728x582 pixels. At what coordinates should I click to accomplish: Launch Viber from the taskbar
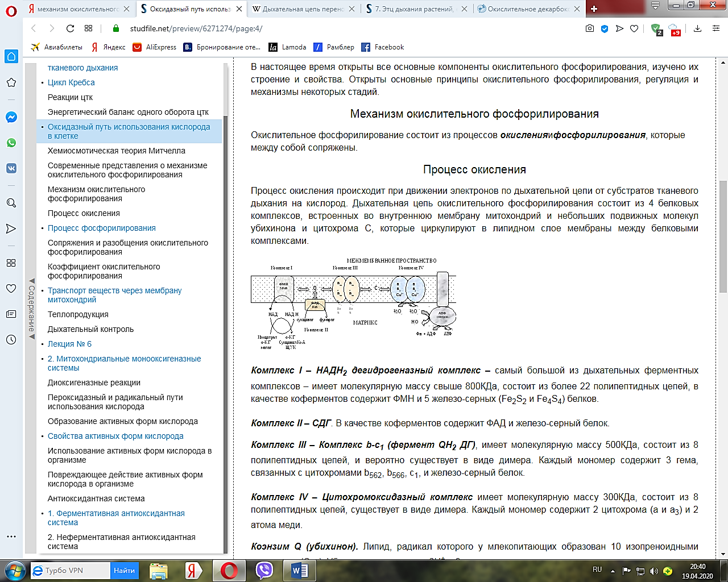coord(264,570)
